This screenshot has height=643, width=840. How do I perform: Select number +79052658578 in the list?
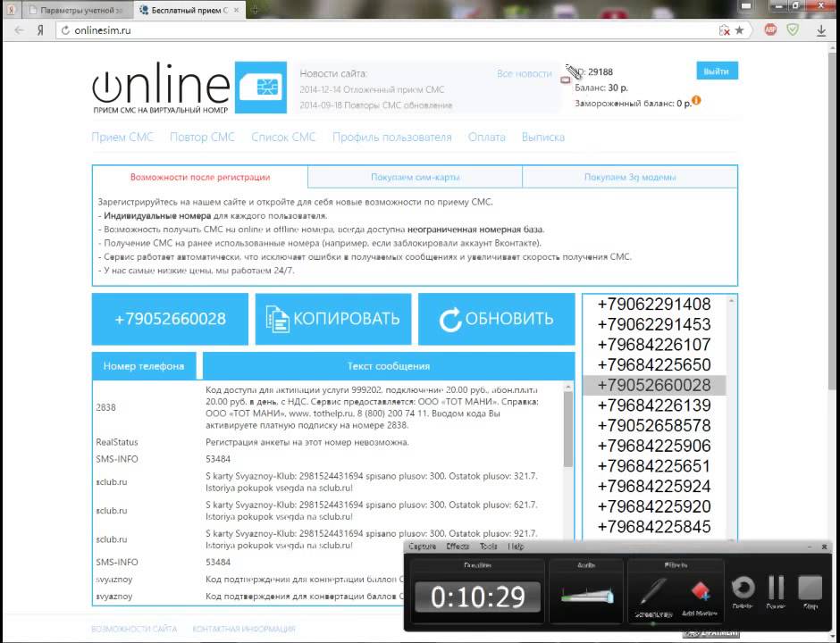654,426
